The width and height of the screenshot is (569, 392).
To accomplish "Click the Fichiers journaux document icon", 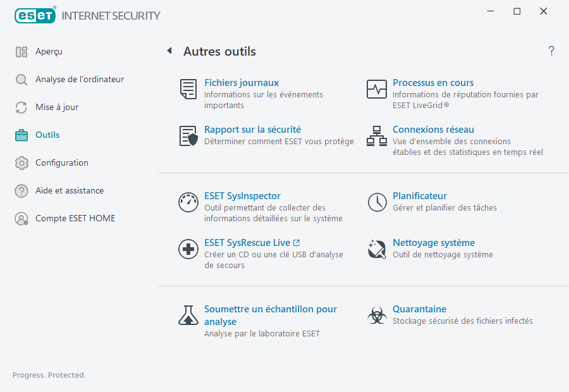I will click(x=188, y=89).
